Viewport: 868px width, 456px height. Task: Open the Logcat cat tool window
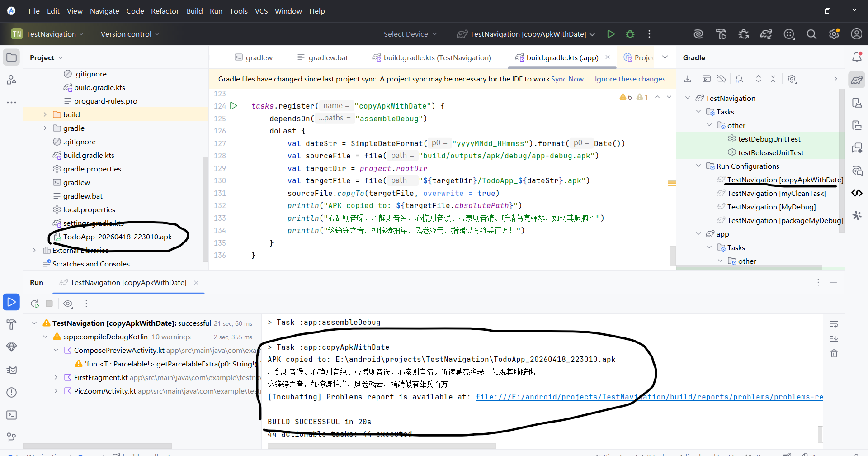click(x=12, y=370)
